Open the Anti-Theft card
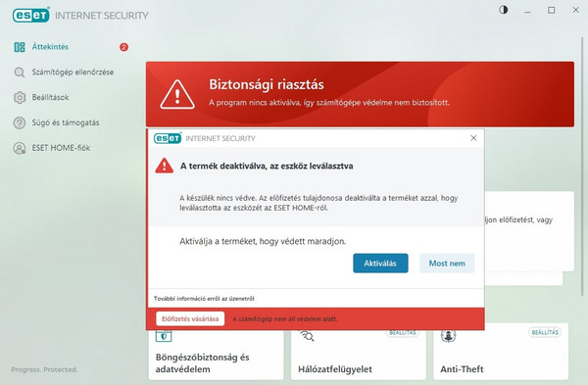 pyautogui.click(x=501, y=352)
